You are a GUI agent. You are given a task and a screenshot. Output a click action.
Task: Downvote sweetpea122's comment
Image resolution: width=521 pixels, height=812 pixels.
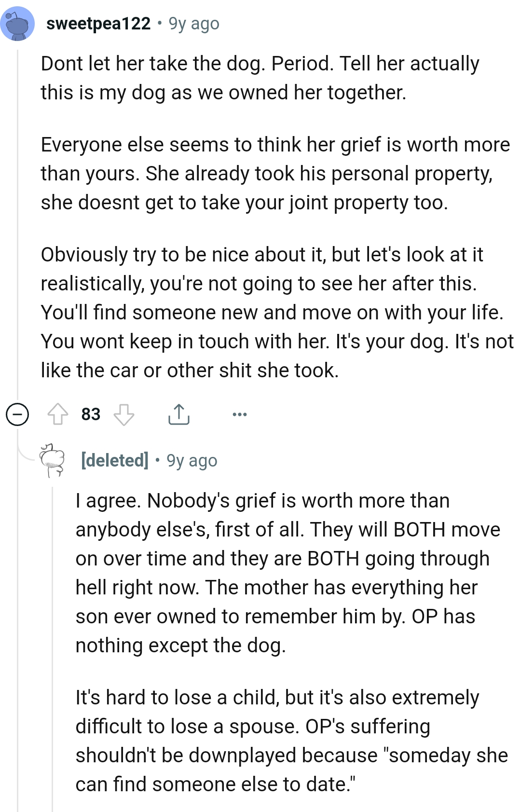(125, 414)
